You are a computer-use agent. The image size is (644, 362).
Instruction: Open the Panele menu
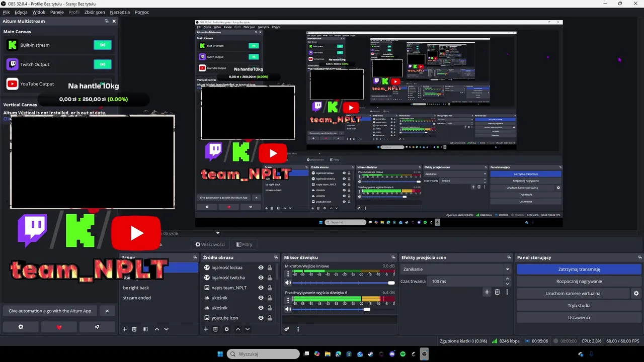point(57,12)
